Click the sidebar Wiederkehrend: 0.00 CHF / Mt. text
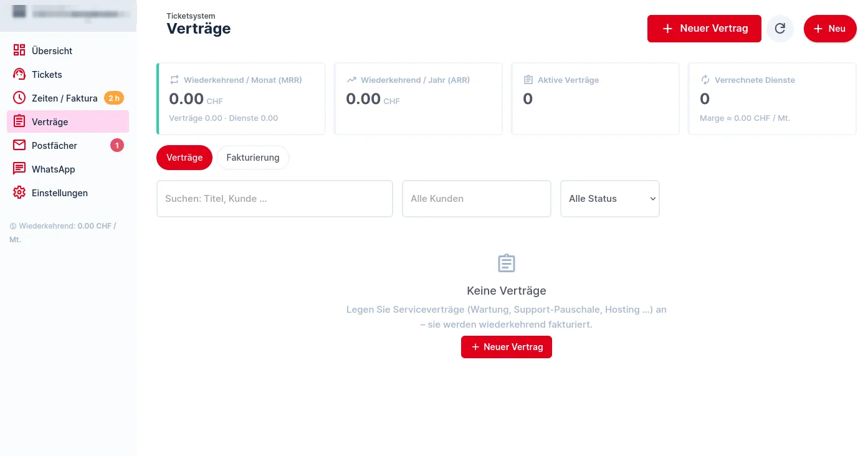Viewport: 868px width, 456px height. coord(63,232)
